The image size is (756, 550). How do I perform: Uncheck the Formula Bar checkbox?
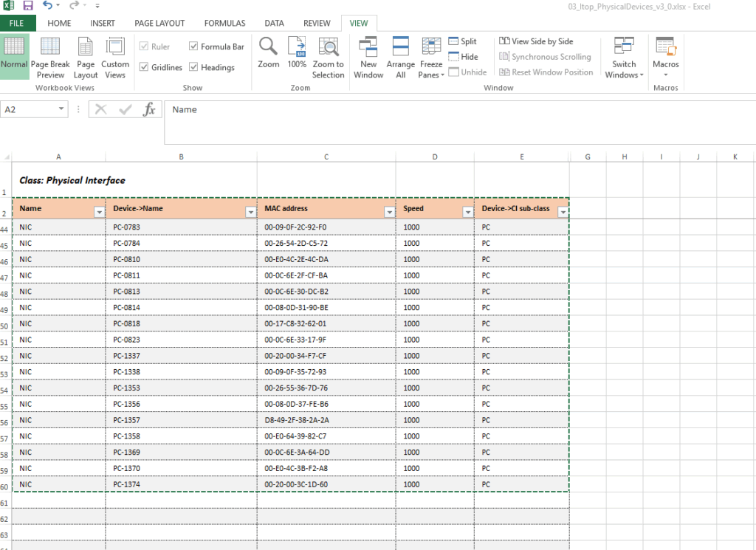pos(193,47)
